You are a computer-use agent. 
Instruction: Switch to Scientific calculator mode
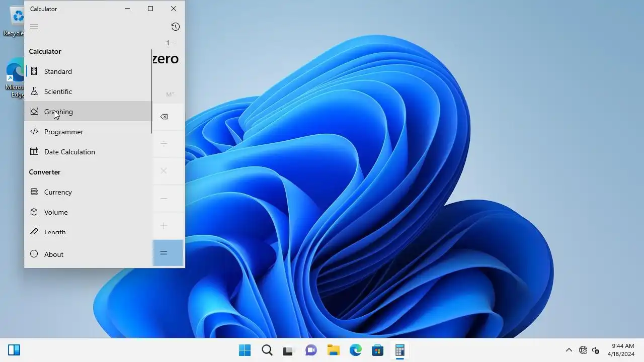[88, 92]
